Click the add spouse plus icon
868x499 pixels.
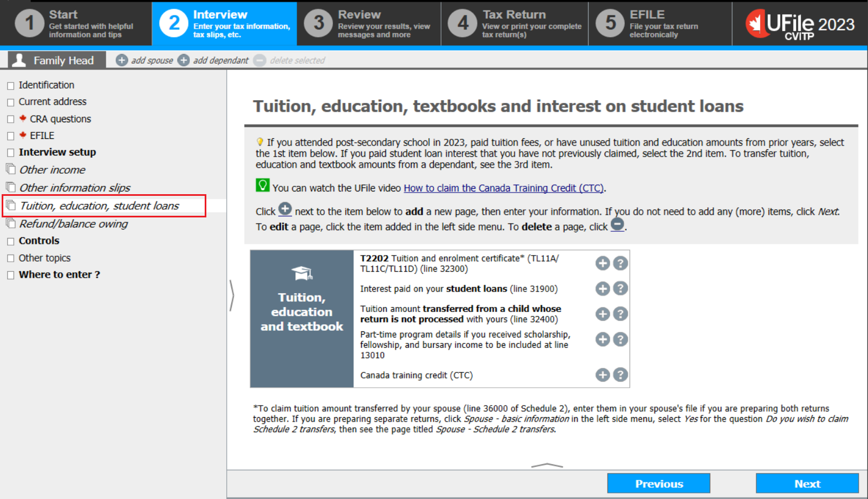click(122, 60)
